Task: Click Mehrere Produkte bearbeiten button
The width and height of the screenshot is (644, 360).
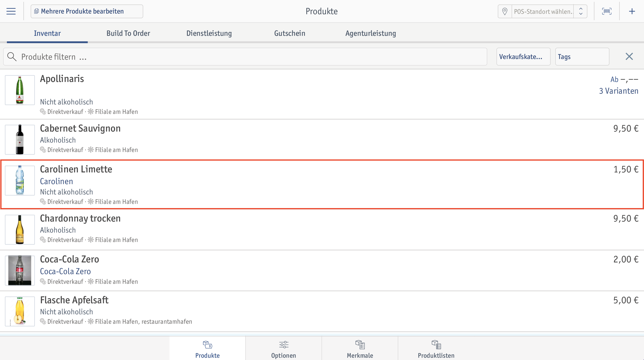Action: coord(87,11)
